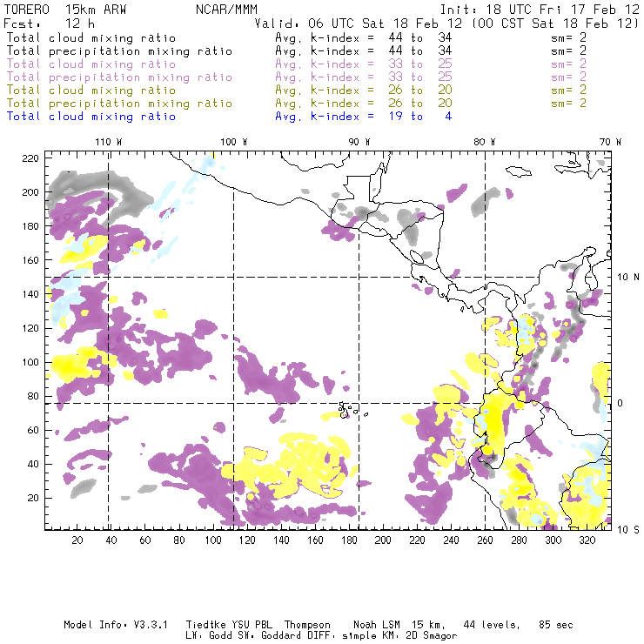
Task: Click the 'TORERO 15km ARW' title text
Action: point(65,10)
